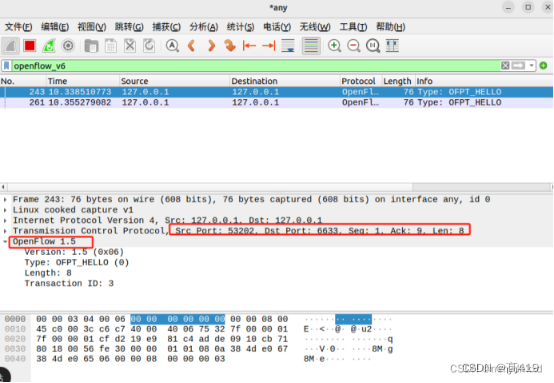The image size is (554, 383).
Task: Close the capture file using X document icon
Action: tap(130, 46)
